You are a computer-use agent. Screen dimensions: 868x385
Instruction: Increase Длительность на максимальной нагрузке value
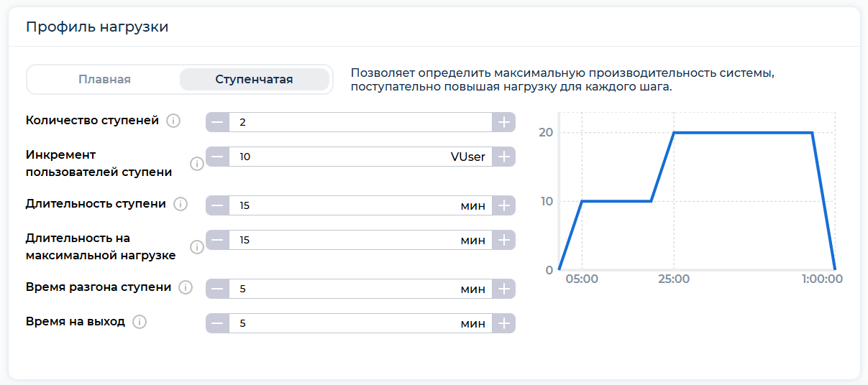point(504,240)
